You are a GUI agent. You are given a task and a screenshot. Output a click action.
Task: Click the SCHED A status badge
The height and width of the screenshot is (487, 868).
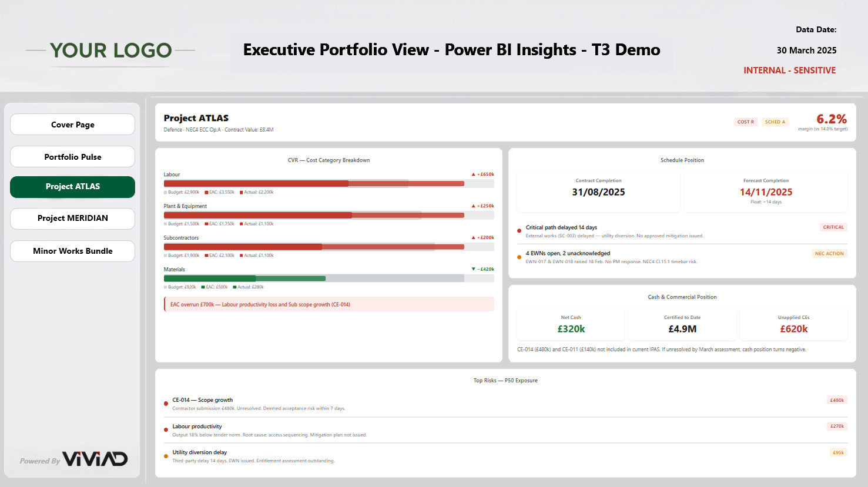click(775, 122)
